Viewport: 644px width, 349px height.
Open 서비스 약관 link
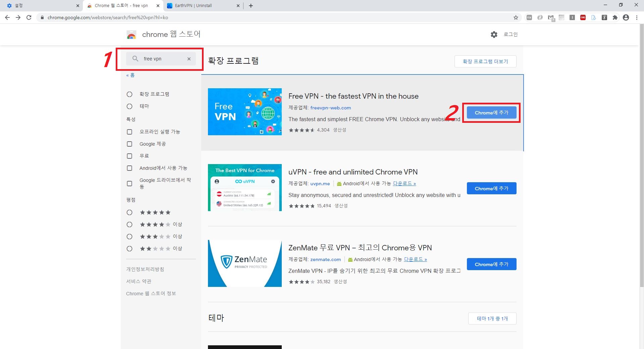click(139, 281)
